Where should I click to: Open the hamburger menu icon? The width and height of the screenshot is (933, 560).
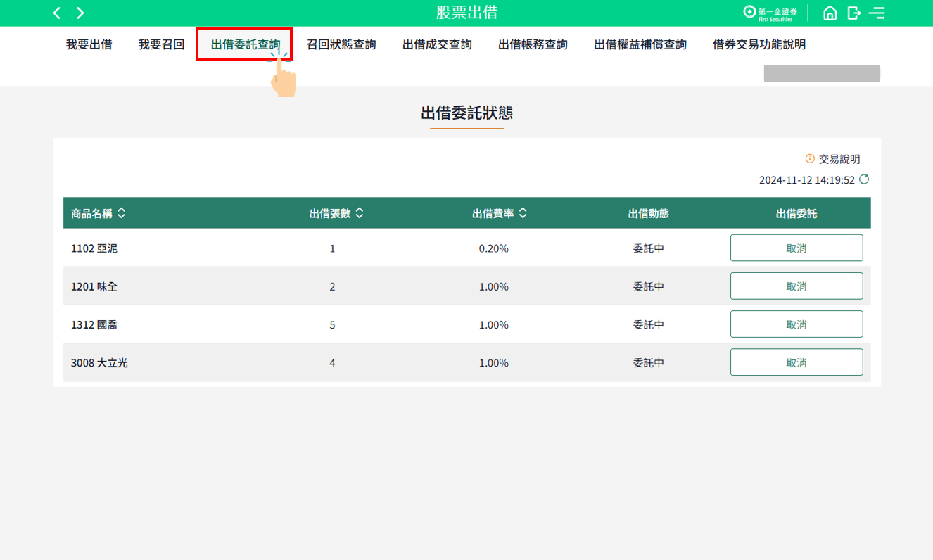point(877,13)
